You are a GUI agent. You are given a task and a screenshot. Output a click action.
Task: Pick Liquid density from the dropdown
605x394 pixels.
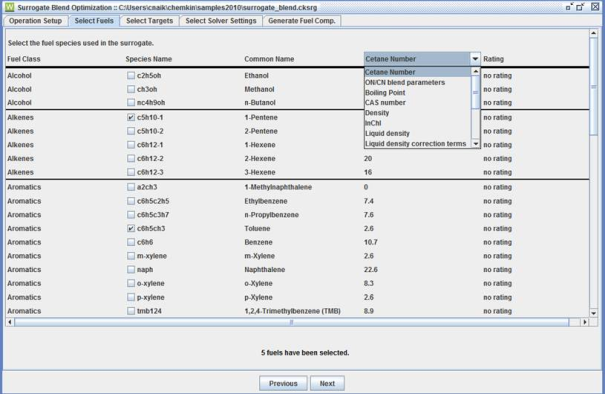pos(387,134)
